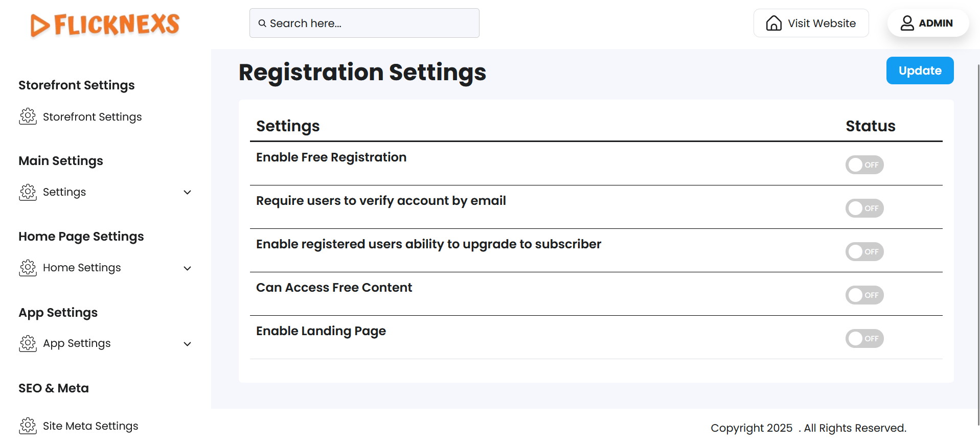The image size is (980, 445).
Task: Expand the Settings chevron under Main Settings
Action: tap(187, 193)
